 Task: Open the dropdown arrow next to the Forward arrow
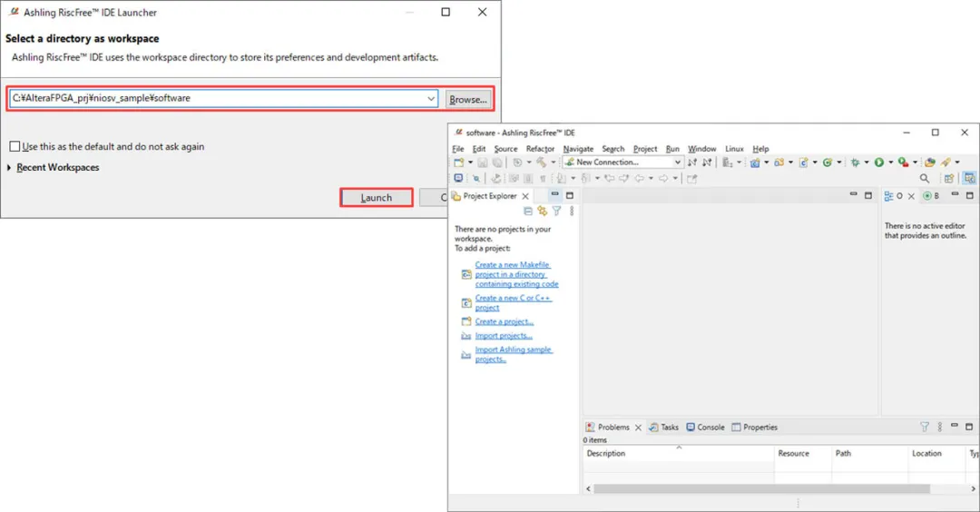coord(675,179)
